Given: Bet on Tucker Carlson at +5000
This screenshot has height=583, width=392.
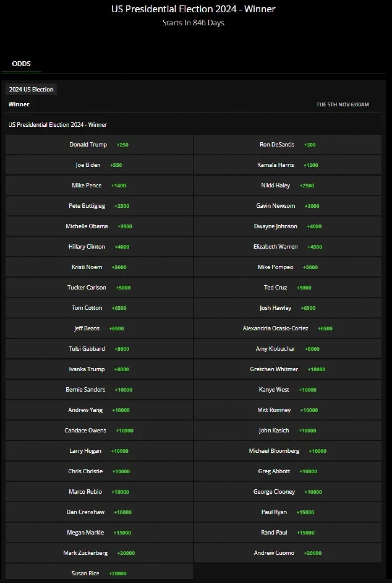Looking at the screenshot, I should [x=99, y=287].
